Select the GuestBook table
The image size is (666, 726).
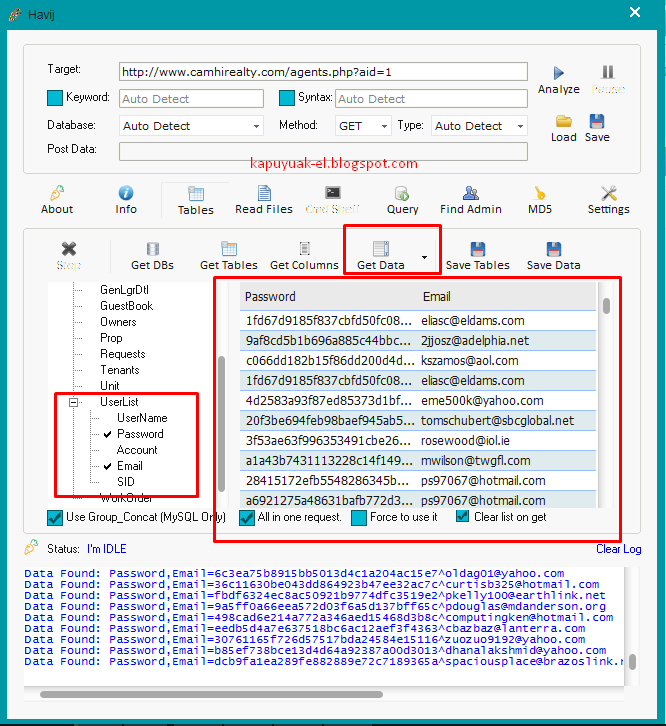[126, 306]
